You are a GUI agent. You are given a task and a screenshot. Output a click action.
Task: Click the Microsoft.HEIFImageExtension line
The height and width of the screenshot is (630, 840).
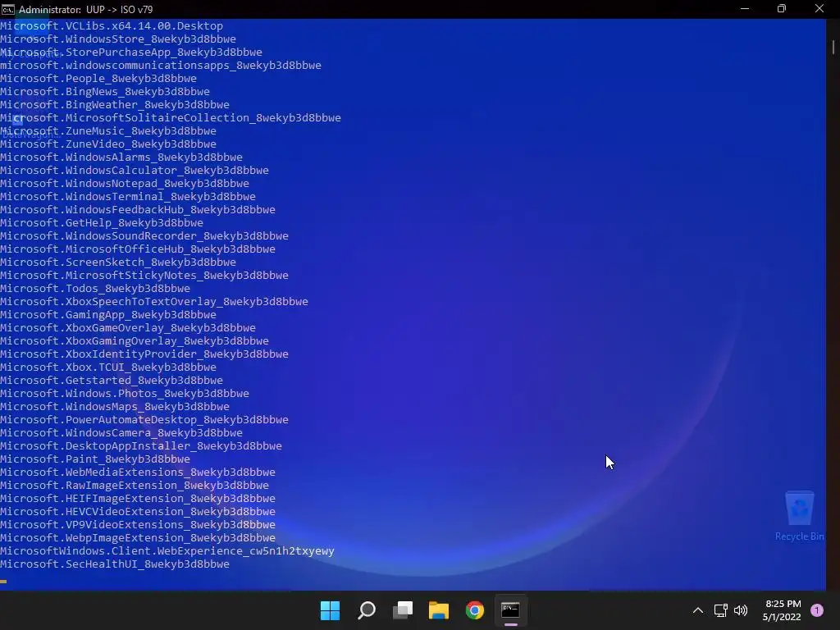[138, 498]
